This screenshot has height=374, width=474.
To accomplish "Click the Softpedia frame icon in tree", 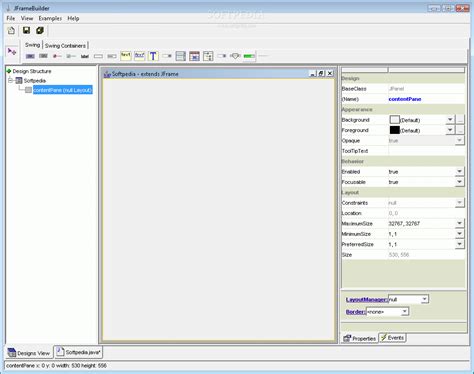I will click(19, 81).
